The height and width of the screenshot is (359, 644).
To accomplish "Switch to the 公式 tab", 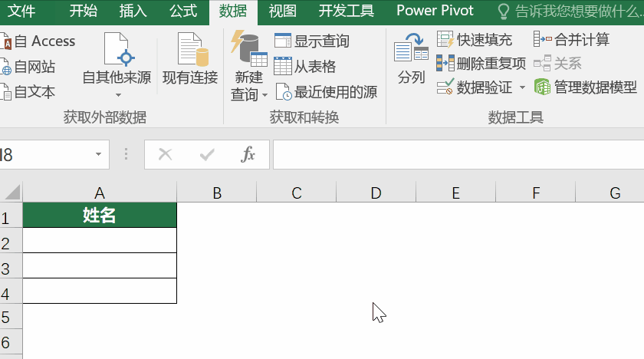I will (x=183, y=11).
